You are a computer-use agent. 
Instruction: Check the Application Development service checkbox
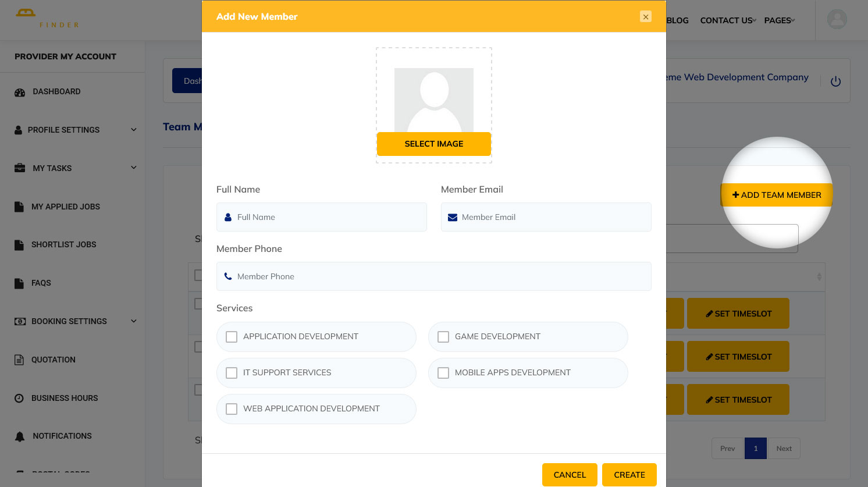(232, 337)
